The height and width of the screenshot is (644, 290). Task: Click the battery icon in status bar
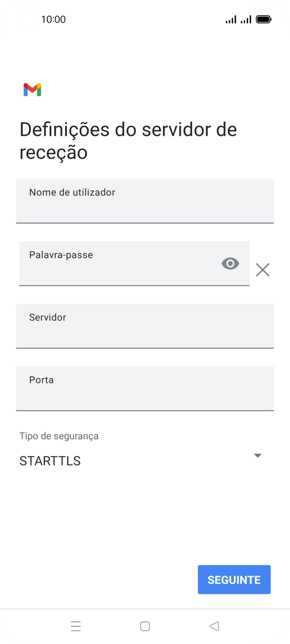point(263,19)
